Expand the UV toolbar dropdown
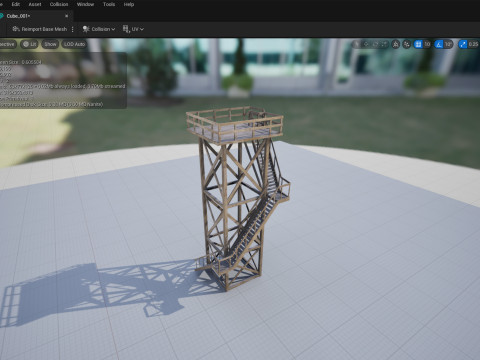Viewport: 480px width, 360px height. coord(133,29)
